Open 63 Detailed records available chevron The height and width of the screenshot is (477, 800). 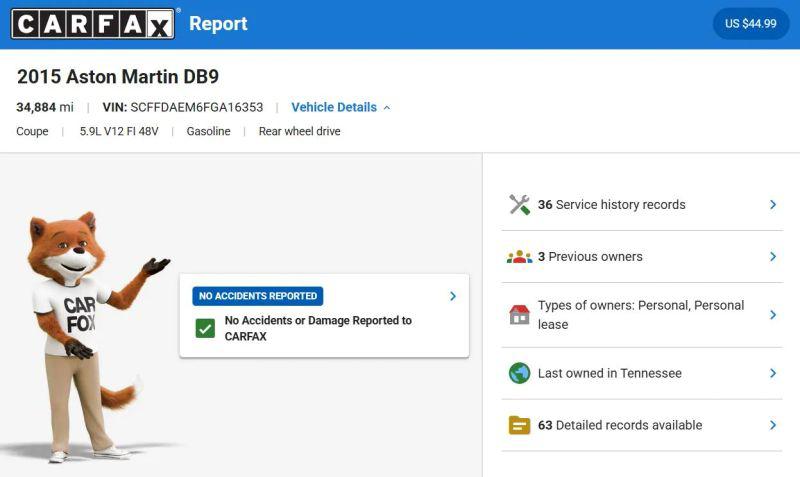(x=773, y=425)
